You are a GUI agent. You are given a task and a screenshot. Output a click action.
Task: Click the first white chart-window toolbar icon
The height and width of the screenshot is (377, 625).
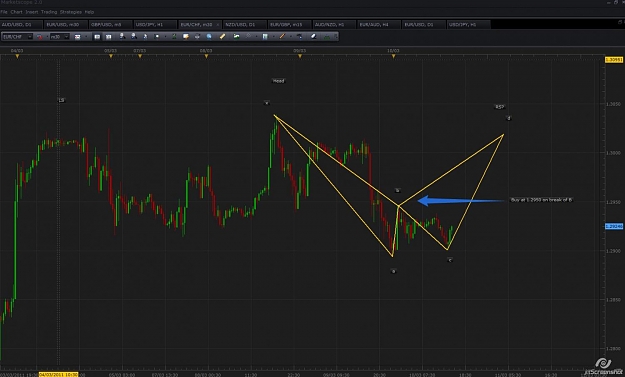pyautogui.click(x=97, y=37)
